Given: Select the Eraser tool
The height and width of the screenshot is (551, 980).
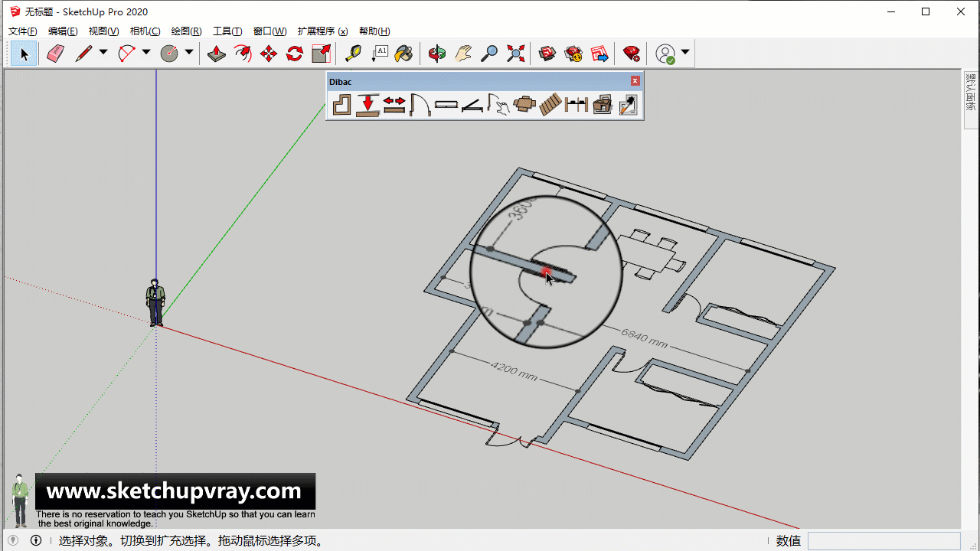Looking at the screenshot, I should [55, 54].
